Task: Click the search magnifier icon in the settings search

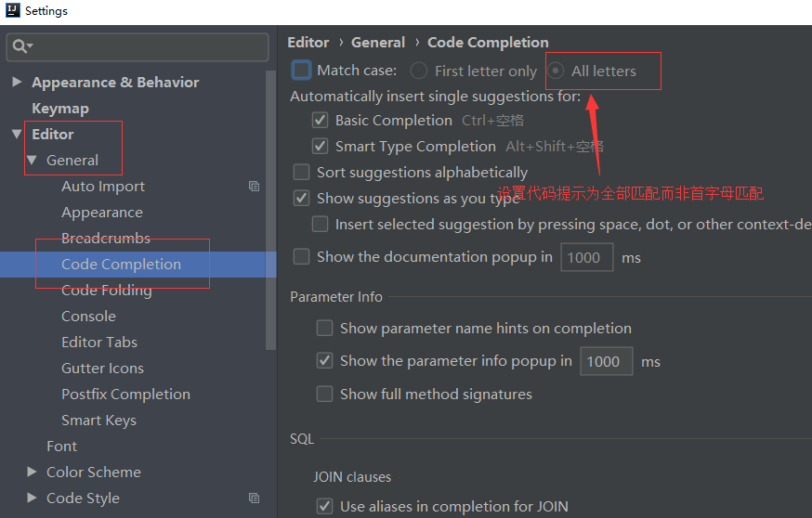Action: (22, 45)
